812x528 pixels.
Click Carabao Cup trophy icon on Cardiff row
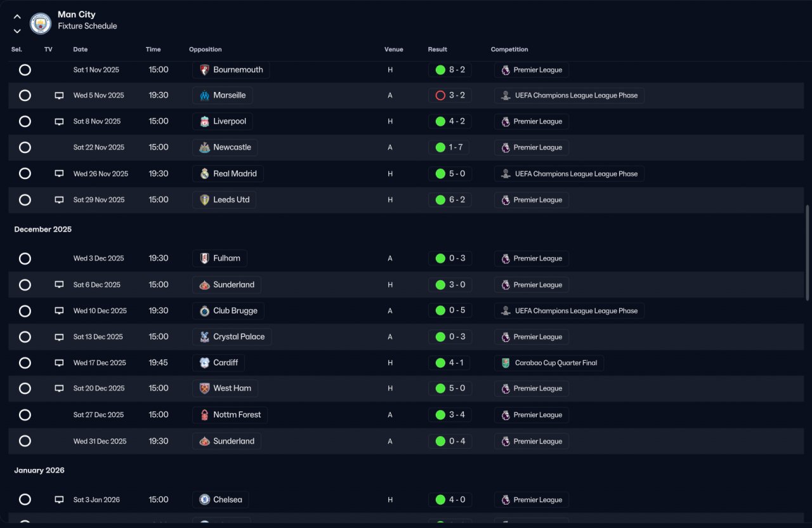click(506, 363)
